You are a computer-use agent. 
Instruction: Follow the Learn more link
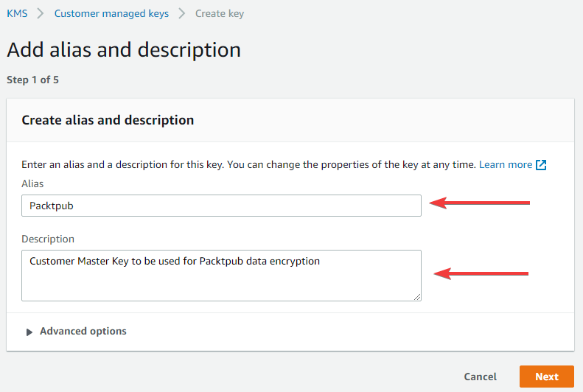tap(506, 164)
